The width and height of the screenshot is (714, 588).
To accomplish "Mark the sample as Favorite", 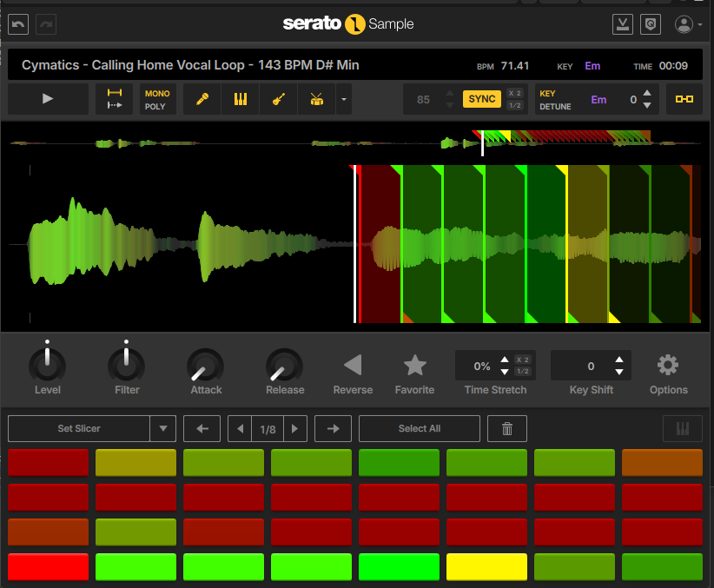I will tap(415, 365).
